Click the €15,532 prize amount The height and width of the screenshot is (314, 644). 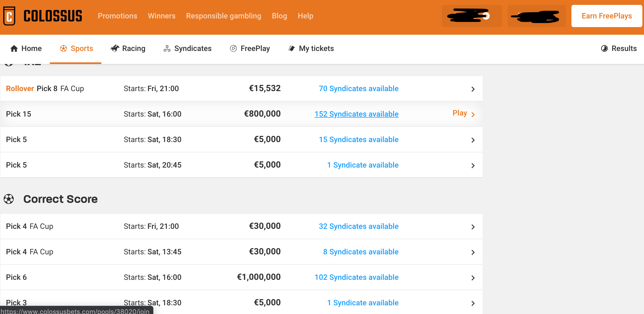pyautogui.click(x=265, y=88)
